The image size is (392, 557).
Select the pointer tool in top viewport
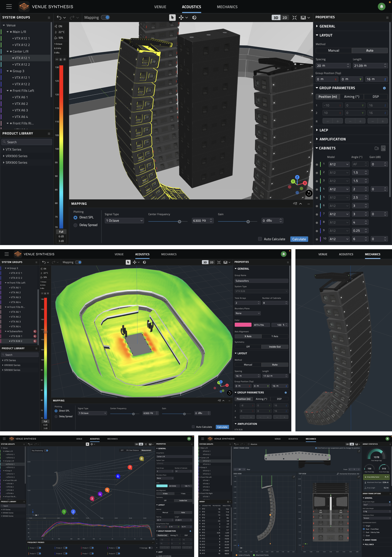[172, 18]
